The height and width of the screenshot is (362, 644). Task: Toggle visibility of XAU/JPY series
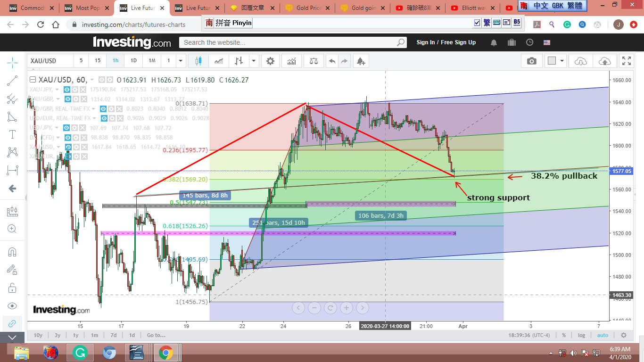pos(67,90)
